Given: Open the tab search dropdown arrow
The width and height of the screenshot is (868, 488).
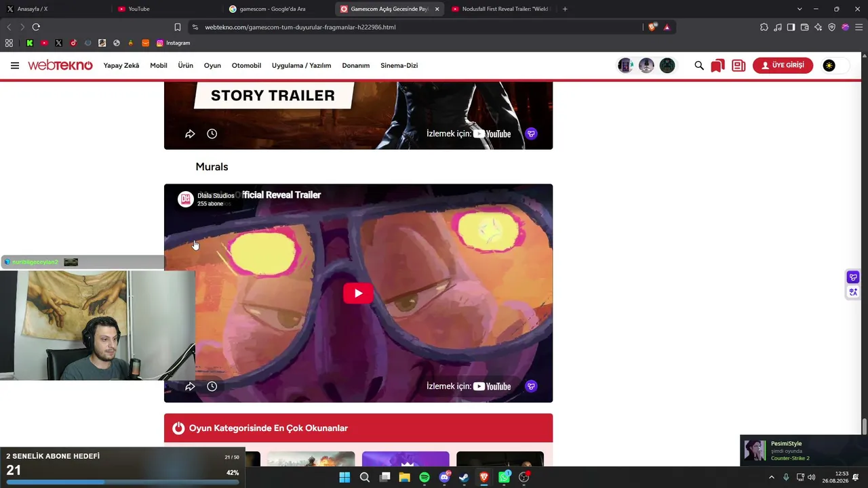Looking at the screenshot, I should point(800,9).
